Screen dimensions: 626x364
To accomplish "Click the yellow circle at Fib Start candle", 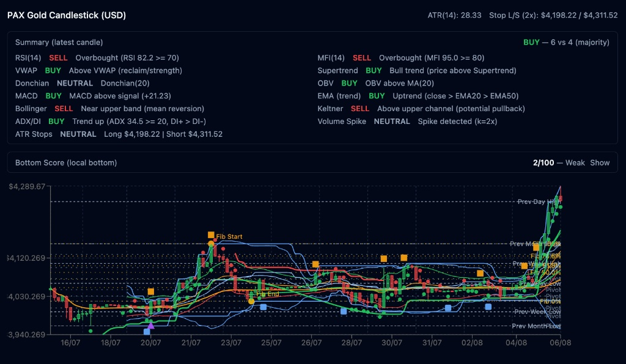I will click(x=211, y=244).
